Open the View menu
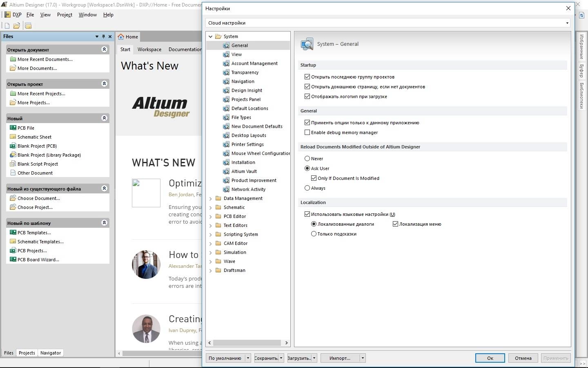 tap(45, 15)
